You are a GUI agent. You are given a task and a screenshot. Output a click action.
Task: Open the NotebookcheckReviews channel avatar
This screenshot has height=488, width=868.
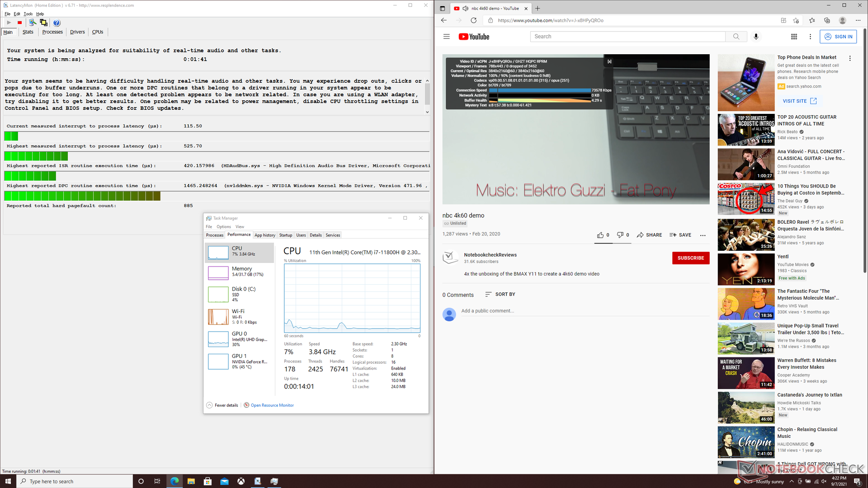449,258
